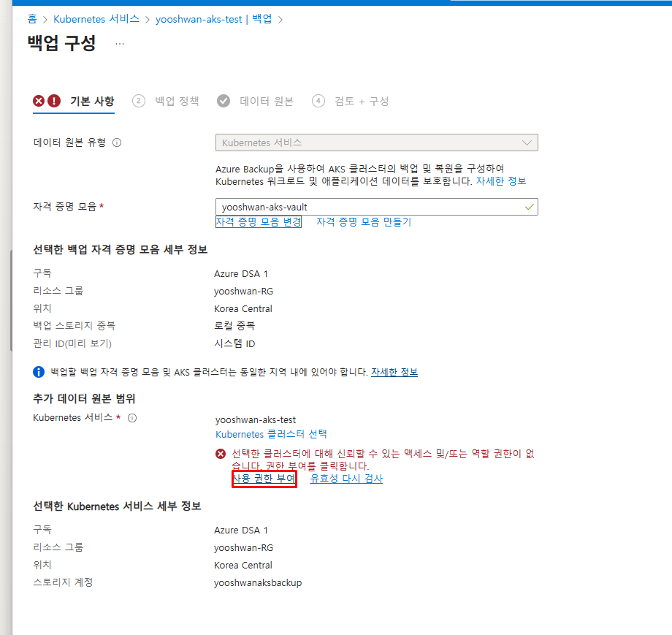Click green checkmark in vault field
This screenshot has height=635, width=672.
pyautogui.click(x=530, y=207)
